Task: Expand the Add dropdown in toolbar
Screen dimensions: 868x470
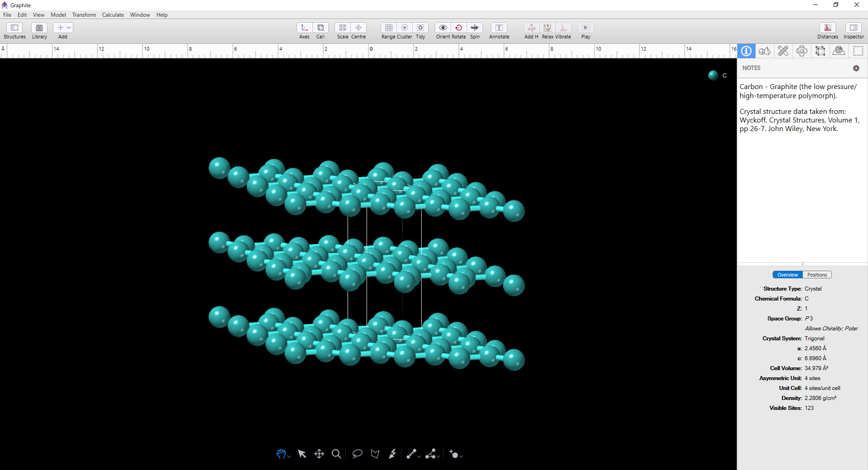Action: pos(69,28)
